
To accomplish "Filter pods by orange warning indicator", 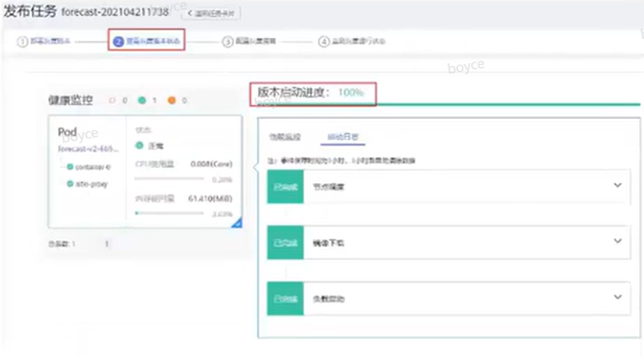I will point(171,100).
